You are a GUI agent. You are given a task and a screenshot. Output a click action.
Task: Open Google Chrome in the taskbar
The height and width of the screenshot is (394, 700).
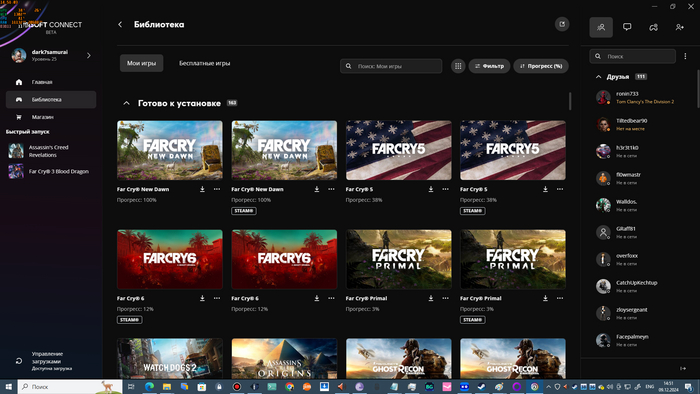(289, 386)
